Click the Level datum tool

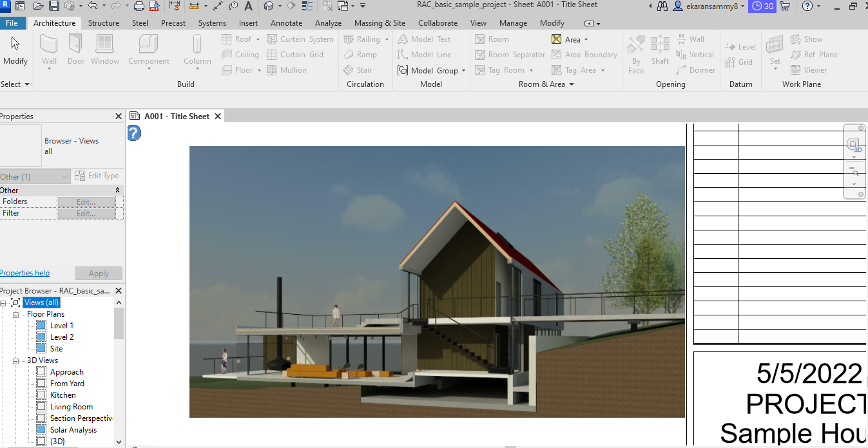pos(740,47)
